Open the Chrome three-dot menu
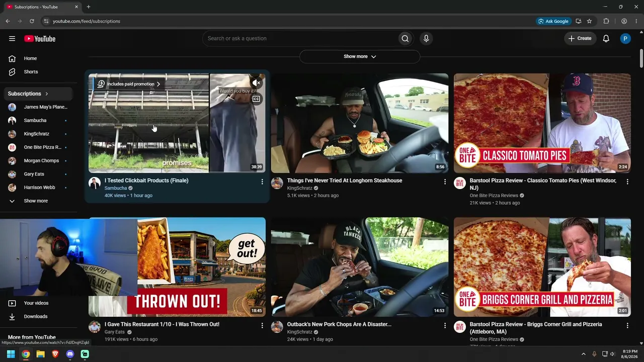644x362 pixels. coord(636,21)
